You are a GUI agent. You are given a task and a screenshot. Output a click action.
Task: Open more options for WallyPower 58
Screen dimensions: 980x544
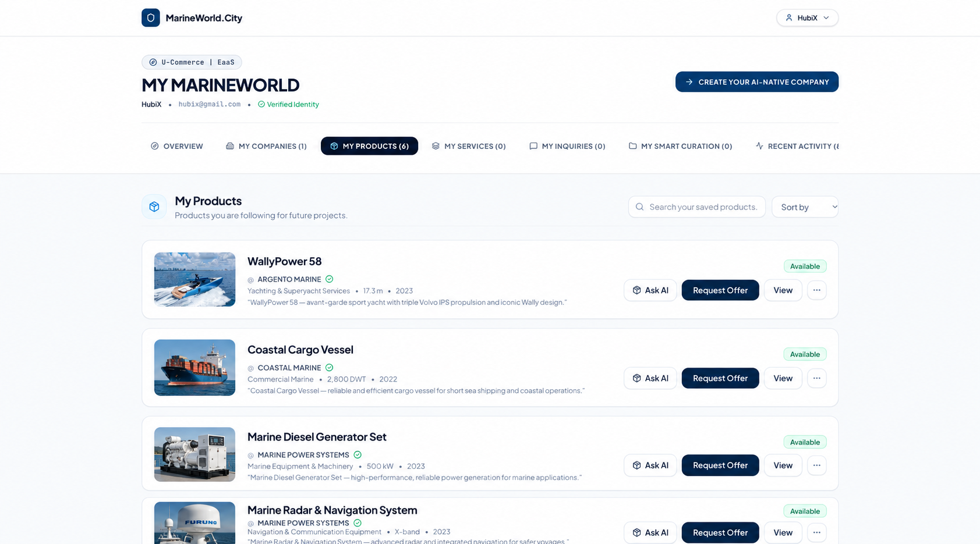click(x=817, y=290)
